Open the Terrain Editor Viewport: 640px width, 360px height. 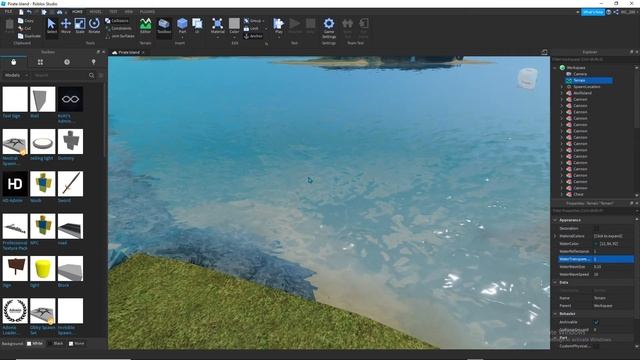[145, 26]
